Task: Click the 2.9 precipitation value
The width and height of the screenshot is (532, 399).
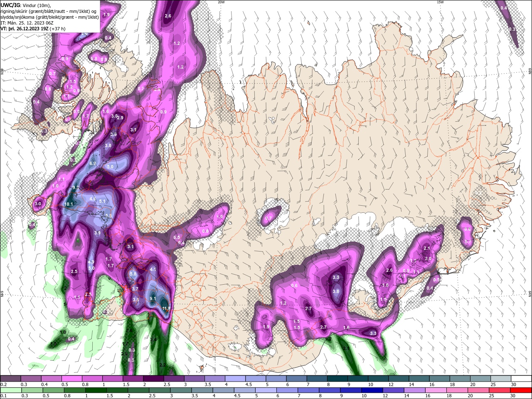Action: [x=121, y=118]
